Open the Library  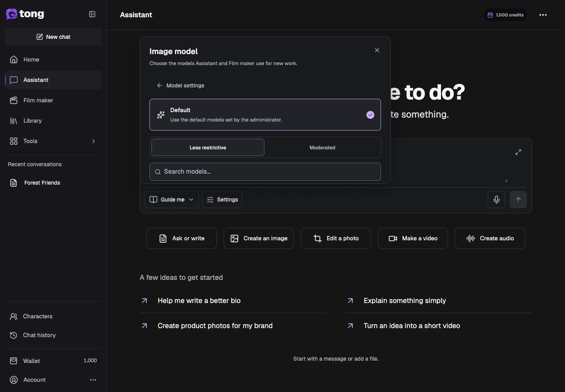(53, 121)
